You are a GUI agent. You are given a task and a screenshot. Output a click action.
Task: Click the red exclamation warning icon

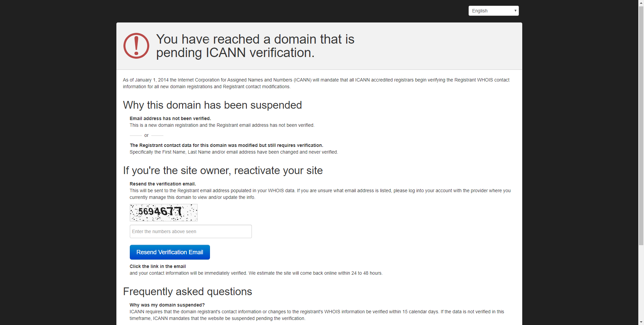[x=136, y=46]
